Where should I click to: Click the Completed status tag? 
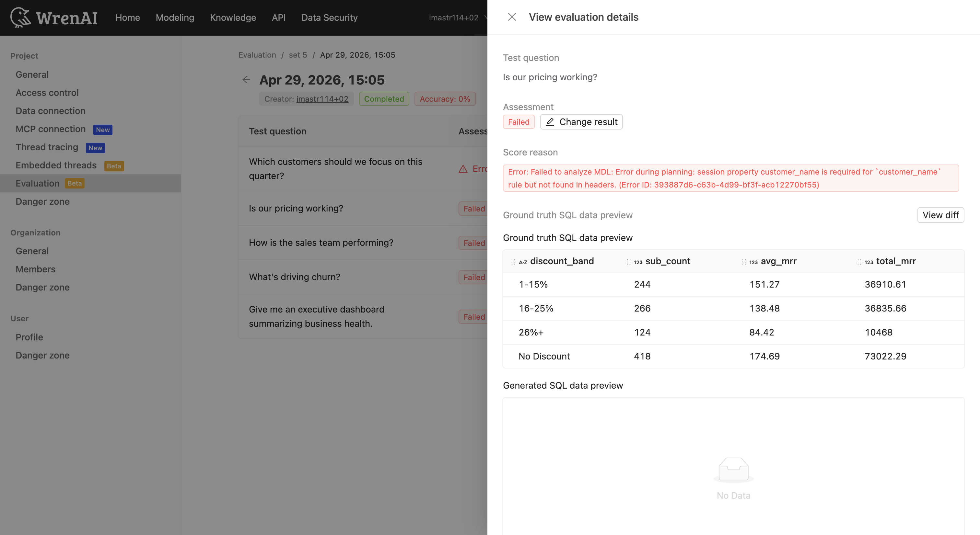(x=384, y=99)
